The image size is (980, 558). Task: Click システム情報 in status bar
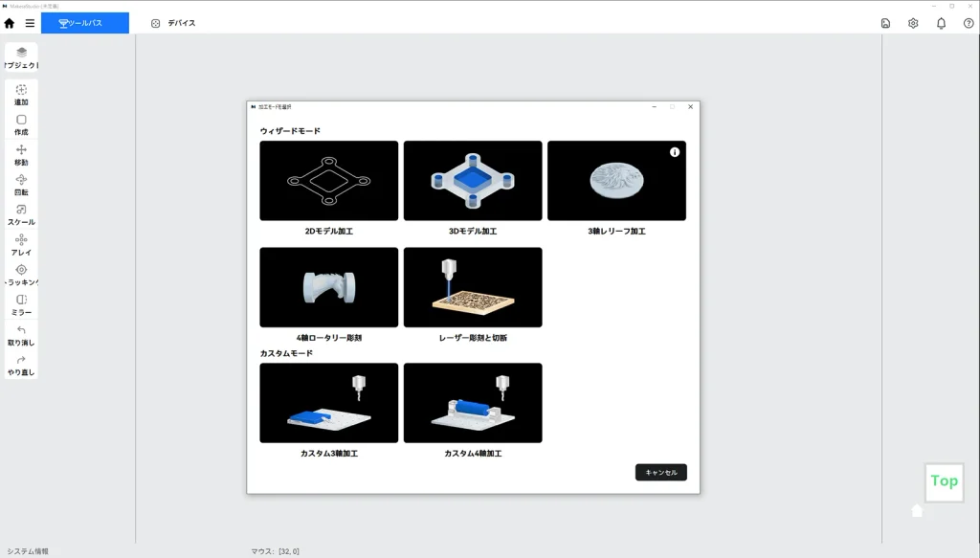[28, 551]
